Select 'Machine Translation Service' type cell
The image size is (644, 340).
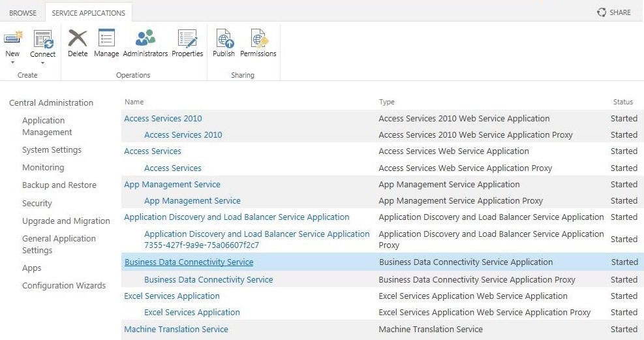coord(431,330)
